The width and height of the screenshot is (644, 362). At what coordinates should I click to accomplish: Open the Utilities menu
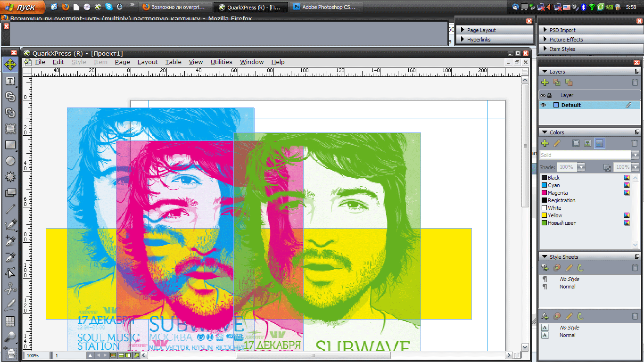click(221, 62)
